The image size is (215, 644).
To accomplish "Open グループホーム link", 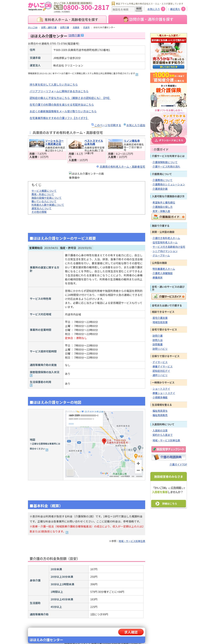I will (x=161, y=255).
